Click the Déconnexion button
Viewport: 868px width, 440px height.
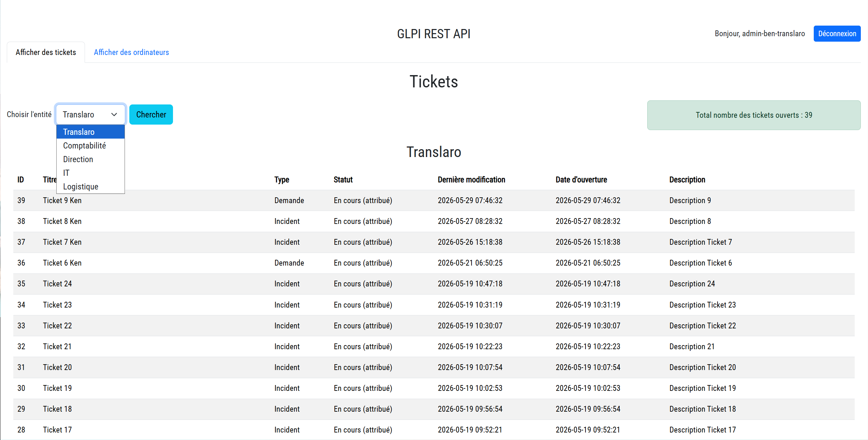(837, 33)
